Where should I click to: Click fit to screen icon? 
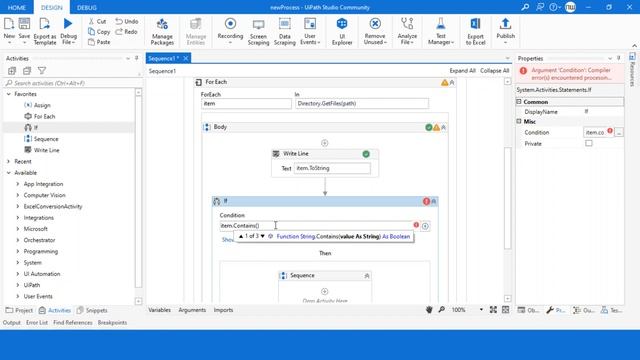pyautogui.click(x=493, y=310)
